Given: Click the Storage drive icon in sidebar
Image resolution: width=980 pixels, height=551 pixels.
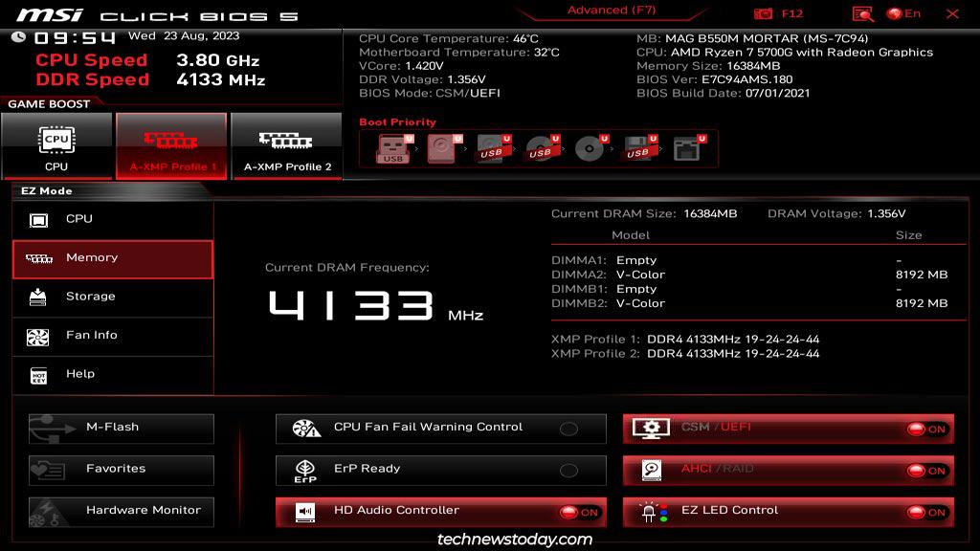Looking at the screenshot, I should (x=37, y=298).
